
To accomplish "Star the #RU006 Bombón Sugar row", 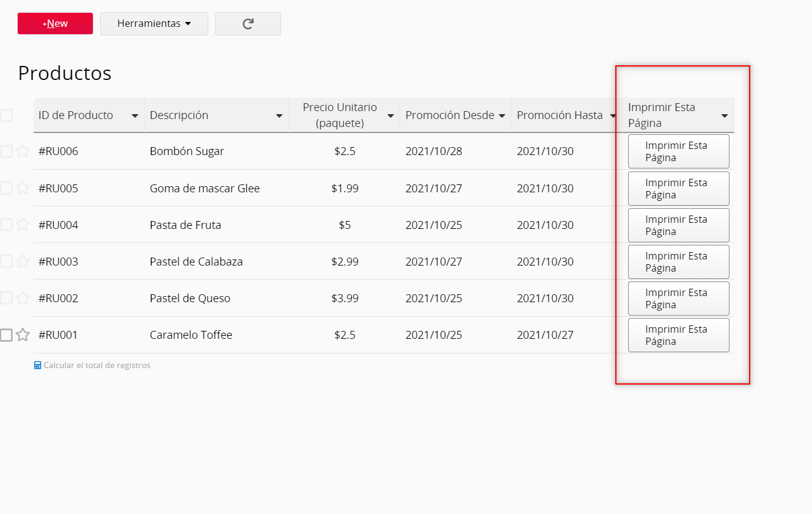I will click(23, 151).
